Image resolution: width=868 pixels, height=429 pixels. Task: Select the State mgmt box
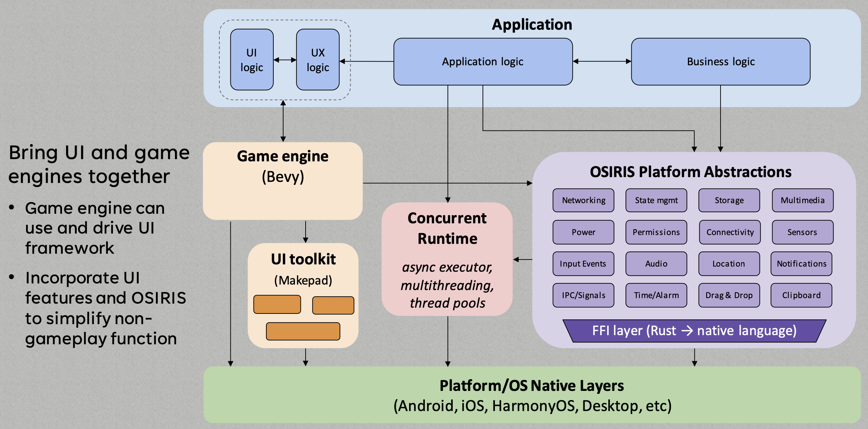(656, 200)
